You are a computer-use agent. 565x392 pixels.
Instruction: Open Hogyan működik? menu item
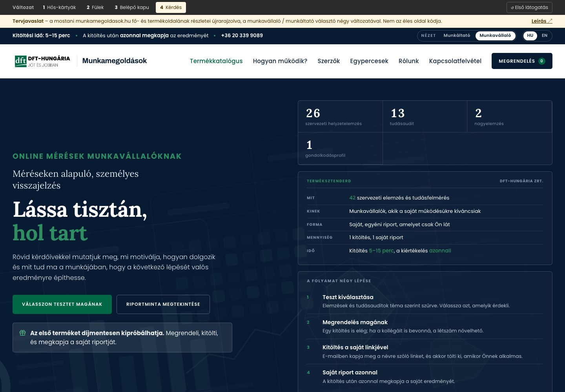pyautogui.click(x=280, y=61)
